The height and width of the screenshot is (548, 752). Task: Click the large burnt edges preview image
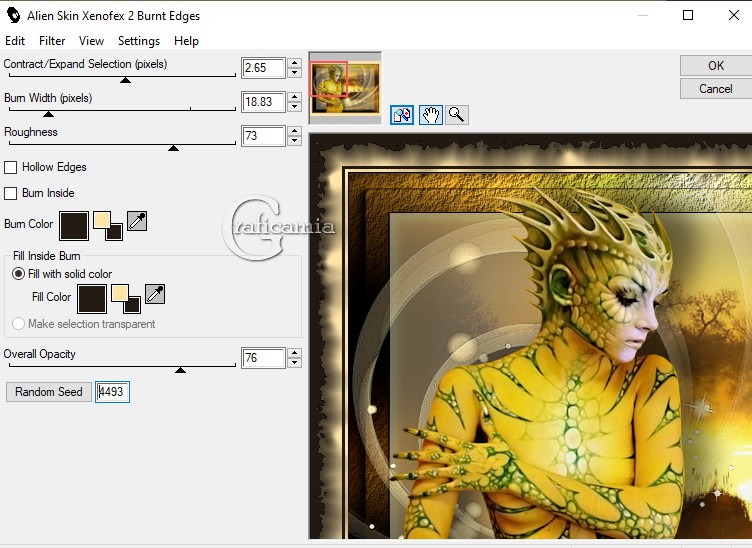click(x=531, y=337)
